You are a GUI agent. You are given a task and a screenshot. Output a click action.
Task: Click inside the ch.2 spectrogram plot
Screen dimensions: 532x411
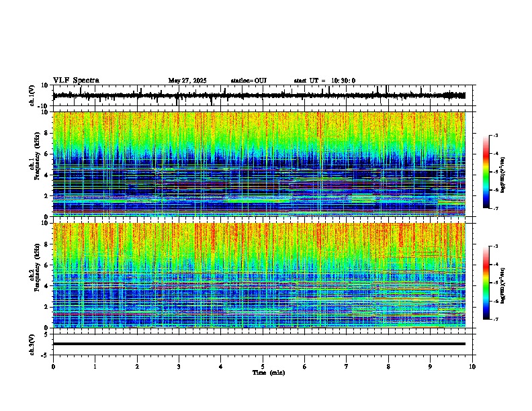click(259, 275)
